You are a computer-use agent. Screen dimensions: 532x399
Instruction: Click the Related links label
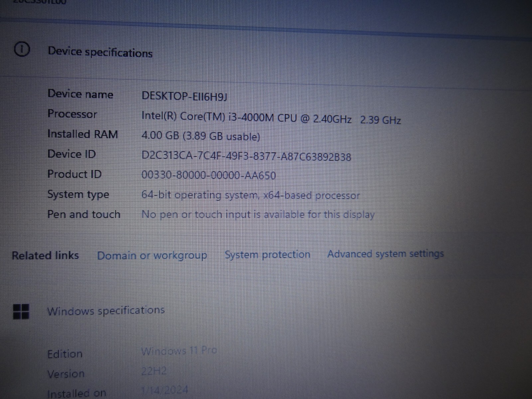point(45,255)
